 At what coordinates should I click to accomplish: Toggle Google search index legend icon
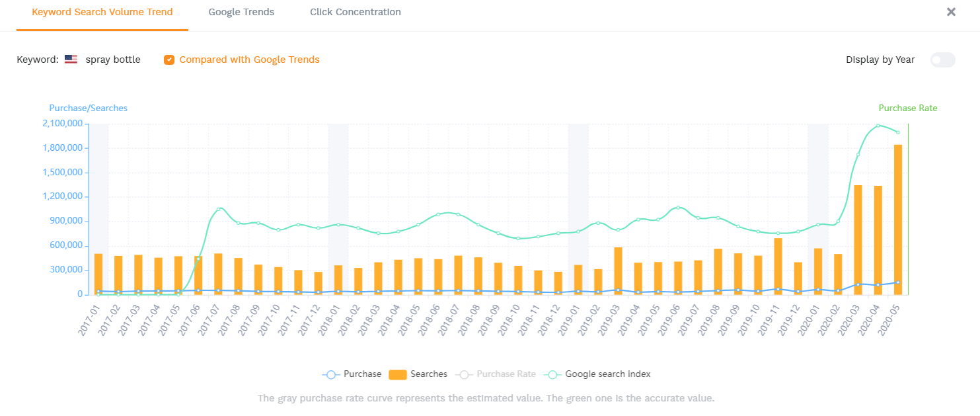coord(552,374)
